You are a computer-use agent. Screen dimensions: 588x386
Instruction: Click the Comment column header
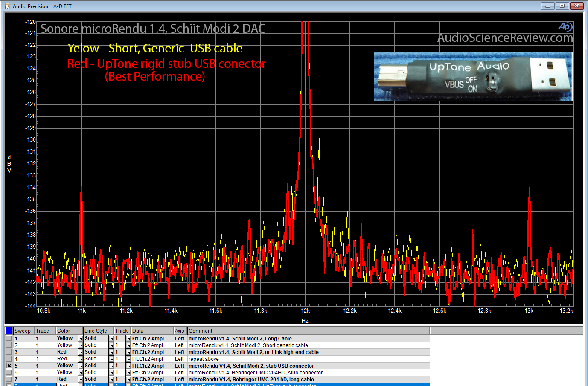[x=309, y=331]
